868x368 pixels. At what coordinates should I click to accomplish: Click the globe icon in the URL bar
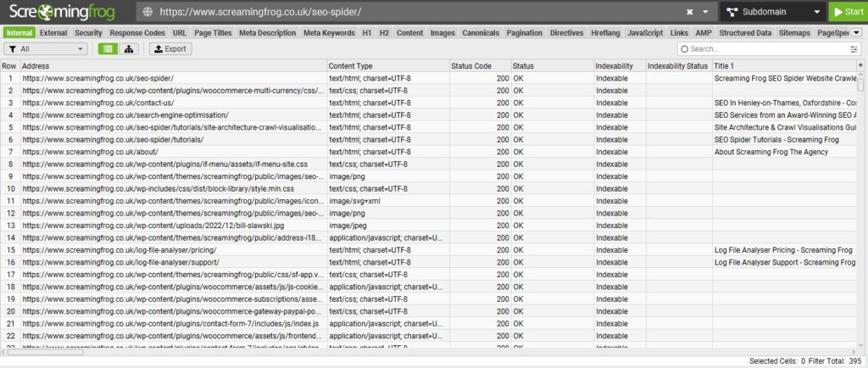tap(148, 12)
